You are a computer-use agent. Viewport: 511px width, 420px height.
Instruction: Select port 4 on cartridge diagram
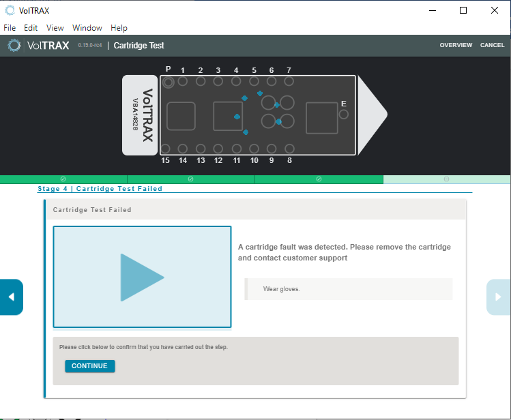(236, 81)
